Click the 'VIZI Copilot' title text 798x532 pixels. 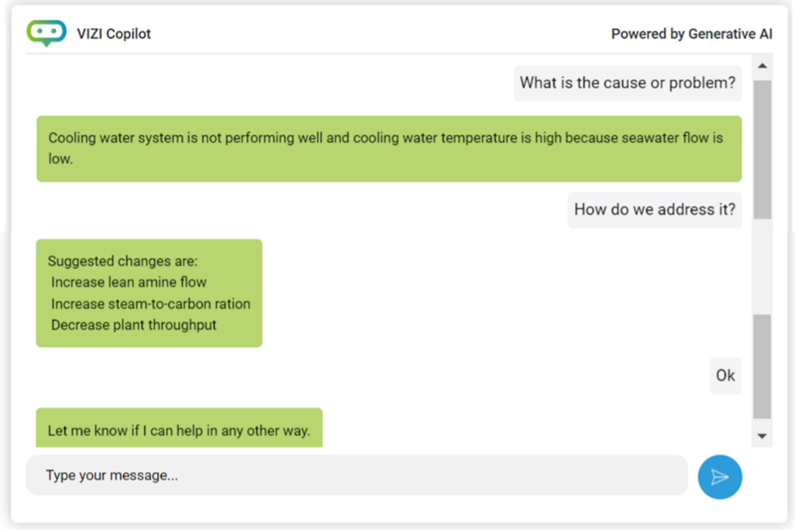tap(114, 34)
